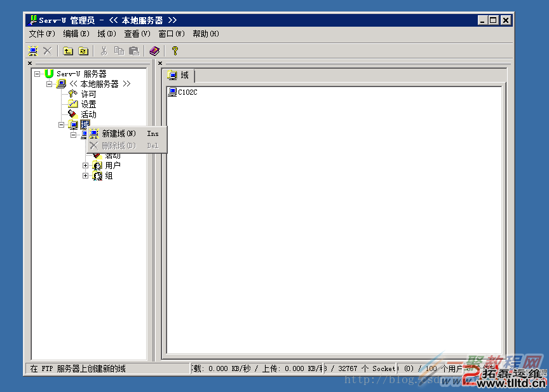Screen dimensions: 549x392
Task: Collapse the Serv-U 服务器 tree root
Action: [37, 74]
